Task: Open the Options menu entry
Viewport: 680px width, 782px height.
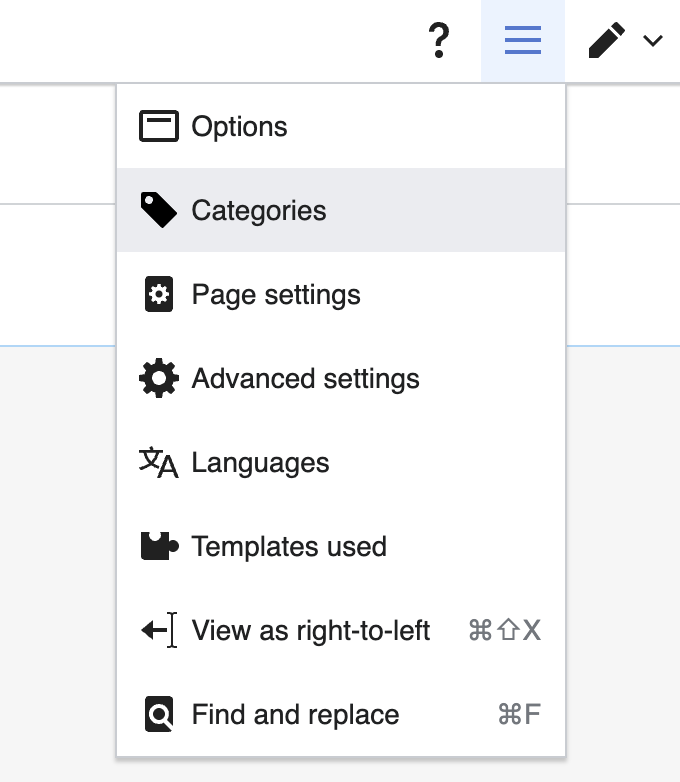Action: coord(240,127)
